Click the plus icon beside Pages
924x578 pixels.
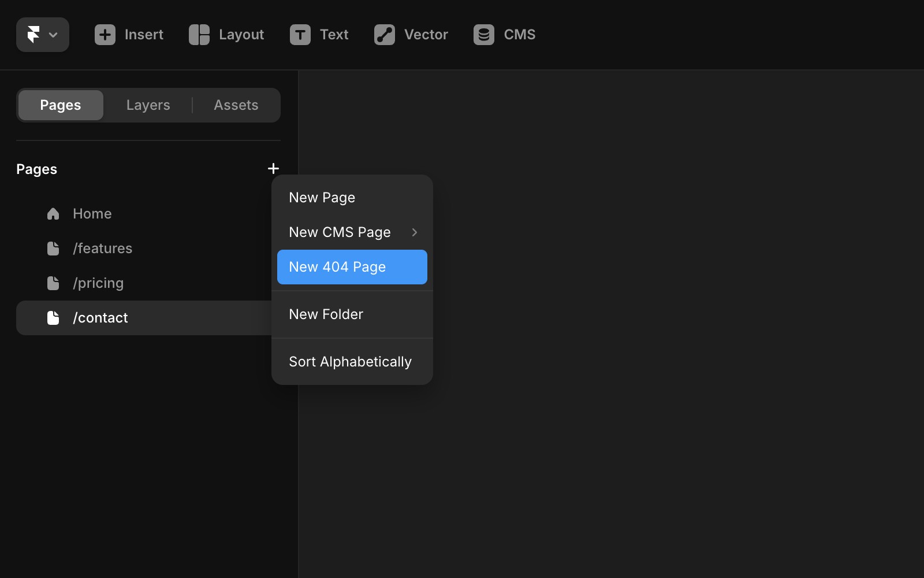point(274,169)
